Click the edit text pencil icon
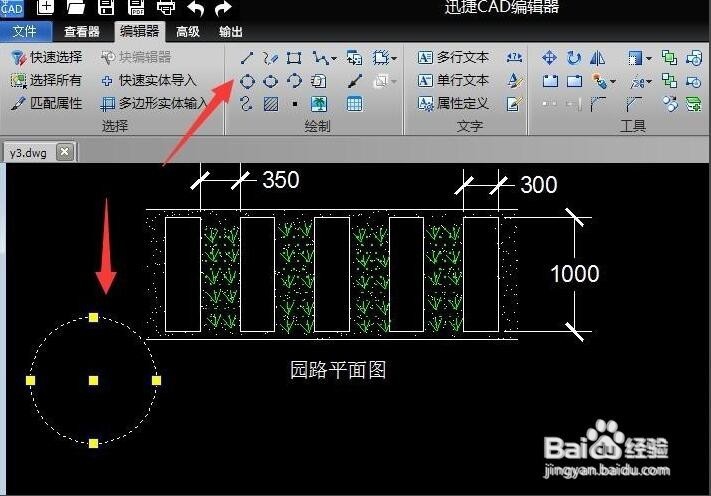 [515, 104]
